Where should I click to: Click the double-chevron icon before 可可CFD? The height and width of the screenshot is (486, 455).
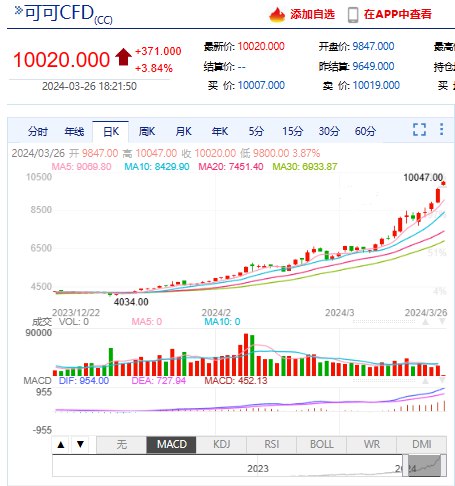(18, 11)
